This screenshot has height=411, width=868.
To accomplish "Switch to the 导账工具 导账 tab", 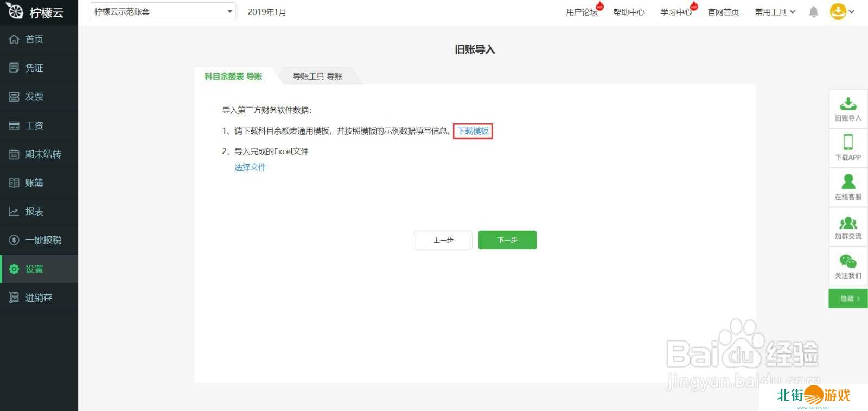I will click(x=317, y=77).
